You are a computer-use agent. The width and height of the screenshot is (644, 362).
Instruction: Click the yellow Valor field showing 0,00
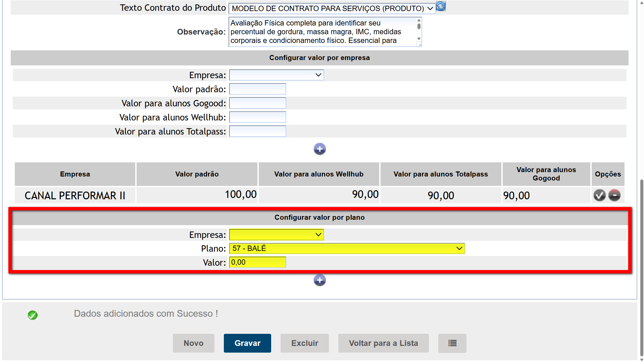coord(257,262)
